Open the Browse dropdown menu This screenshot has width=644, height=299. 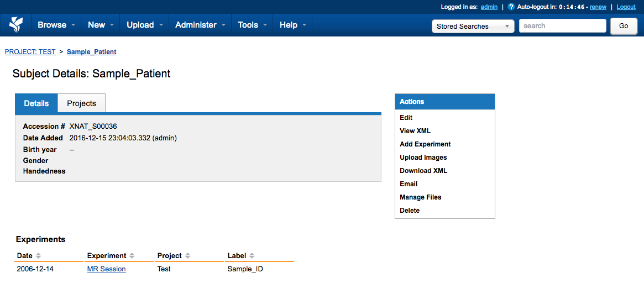tap(56, 25)
